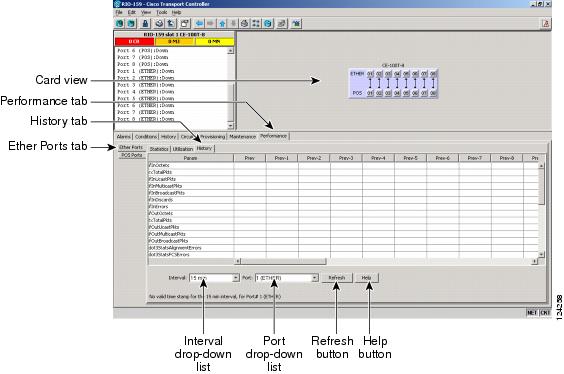This screenshot has width=564, height=374.
Task: Switch to the Provisioning tab
Action: [213, 137]
